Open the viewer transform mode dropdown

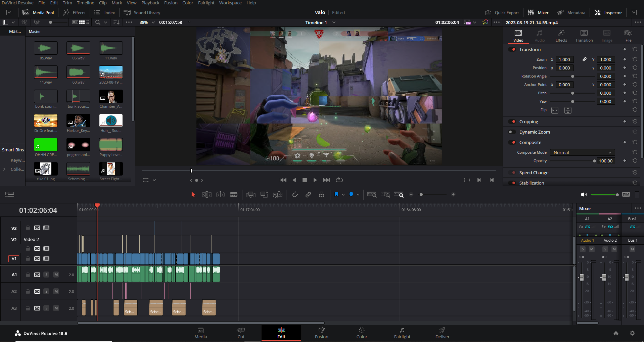(154, 180)
